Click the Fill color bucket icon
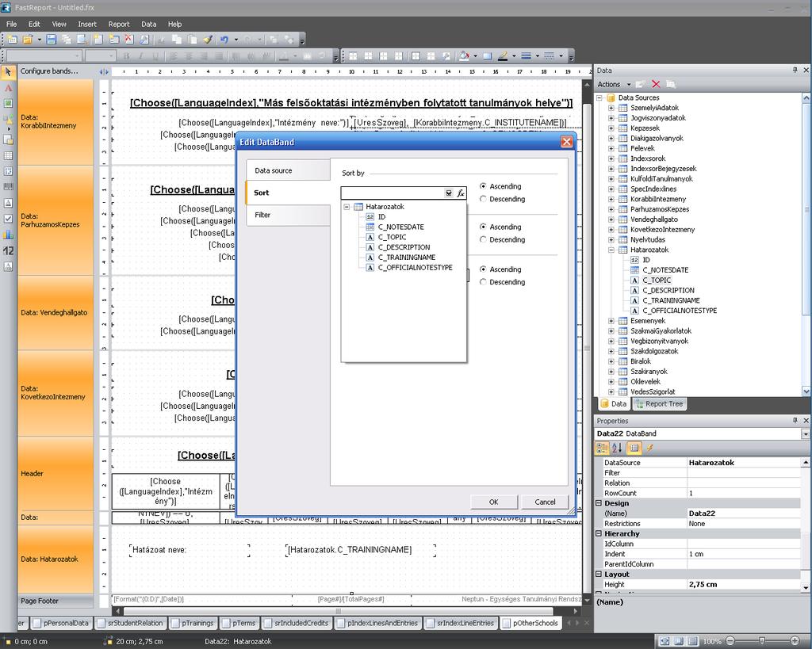 pyautogui.click(x=464, y=56)
